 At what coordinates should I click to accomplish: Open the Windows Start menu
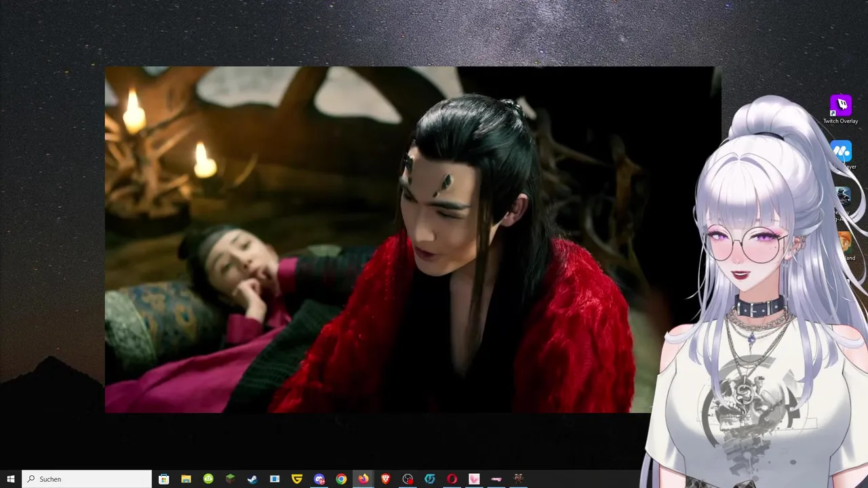click(x=11, y=479)
